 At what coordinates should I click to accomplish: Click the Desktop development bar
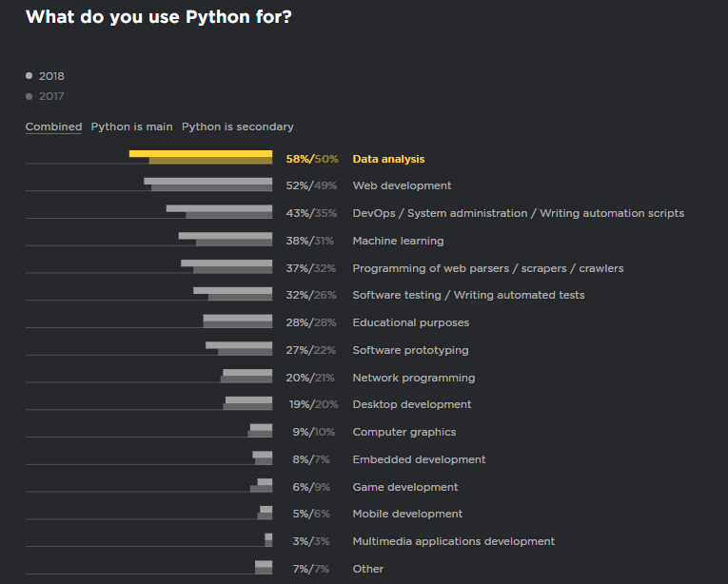tap(248, 403)
